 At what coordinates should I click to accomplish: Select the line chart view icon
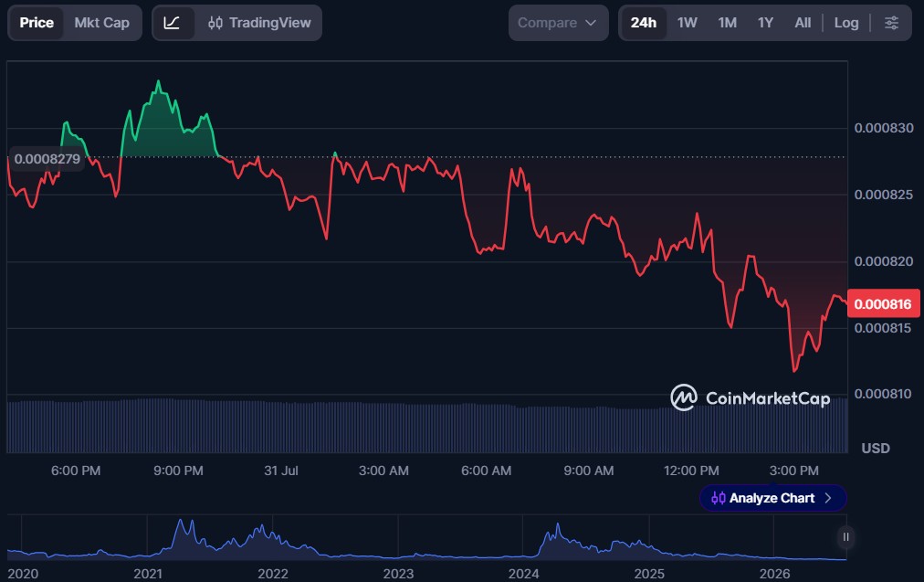pyautogui.click(x=172, y=23)
